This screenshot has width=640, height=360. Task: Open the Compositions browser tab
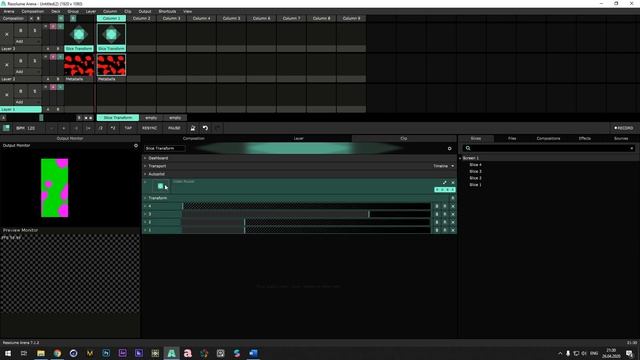pos(548,138)
